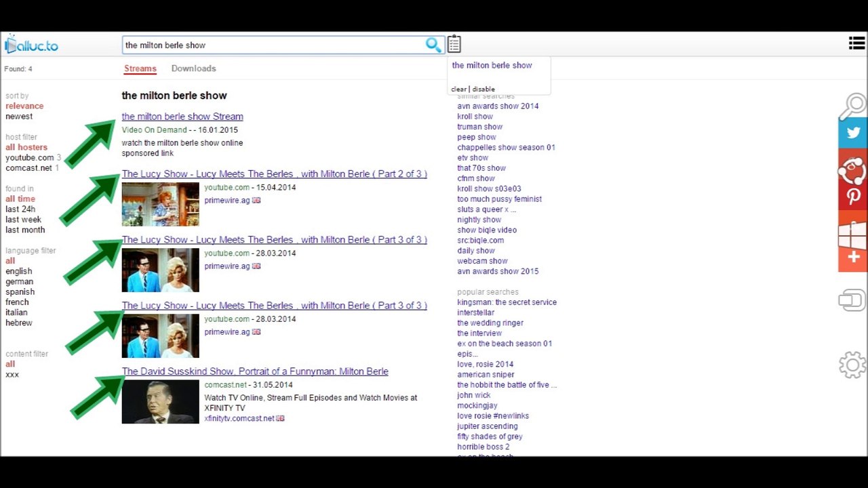Click 'disable' in search history popup
The height and width of the screenshot is (488, 868).
[484, 89]
